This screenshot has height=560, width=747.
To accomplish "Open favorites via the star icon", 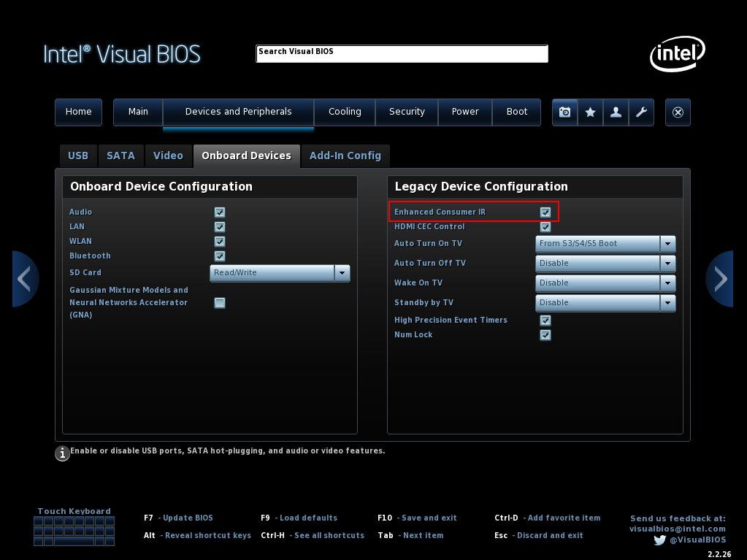I will coord(590,112).
